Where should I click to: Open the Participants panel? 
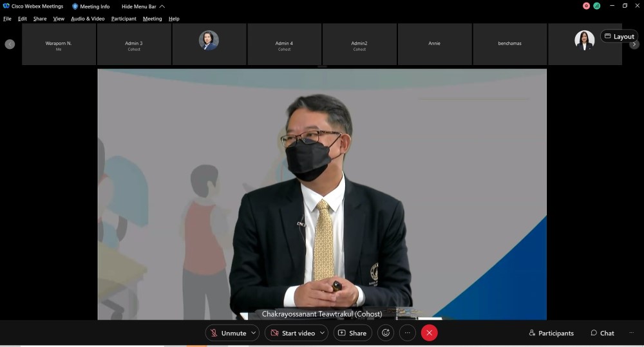(551, 333)
